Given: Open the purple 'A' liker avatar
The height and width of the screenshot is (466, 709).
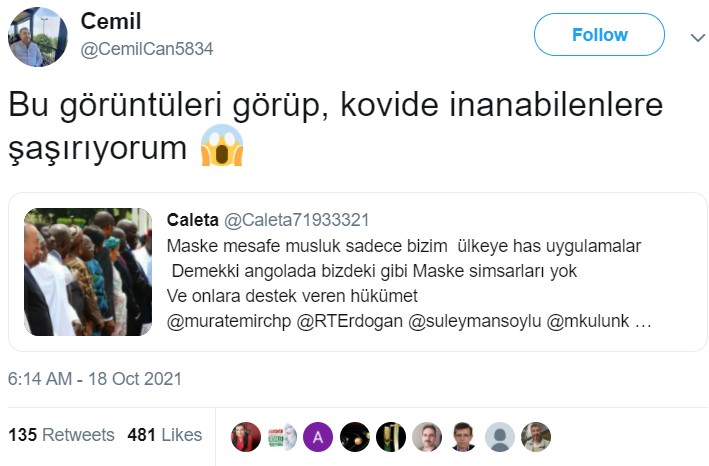Looking at the screenshot, I should [318, 437].
